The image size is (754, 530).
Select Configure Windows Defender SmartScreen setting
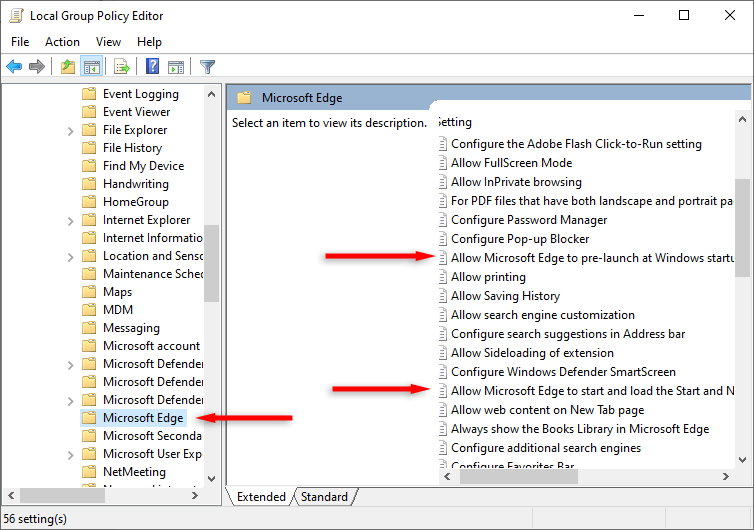coord(563,372)
